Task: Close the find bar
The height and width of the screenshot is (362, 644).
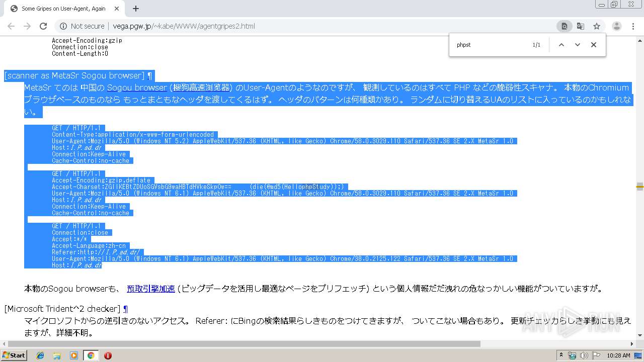Action: [594, 45]
